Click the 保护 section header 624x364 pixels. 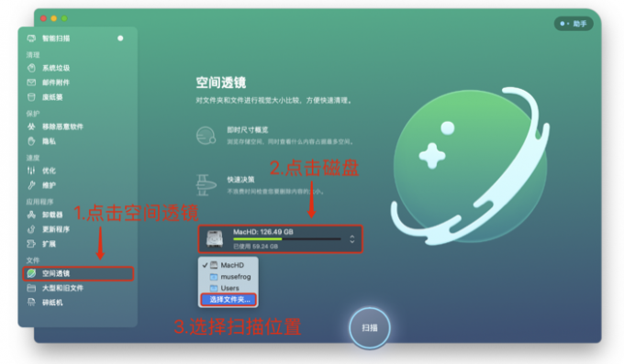(33, 114)
